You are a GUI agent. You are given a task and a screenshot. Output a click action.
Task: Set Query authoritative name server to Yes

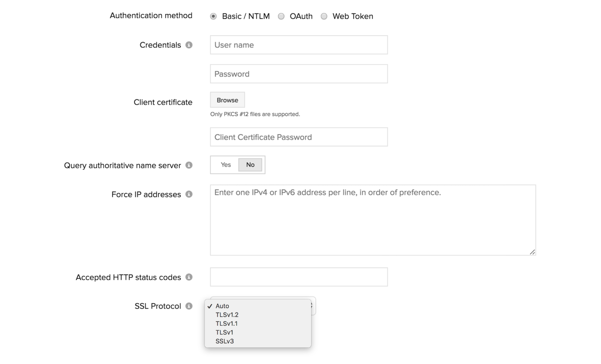[x=226, y=165]
